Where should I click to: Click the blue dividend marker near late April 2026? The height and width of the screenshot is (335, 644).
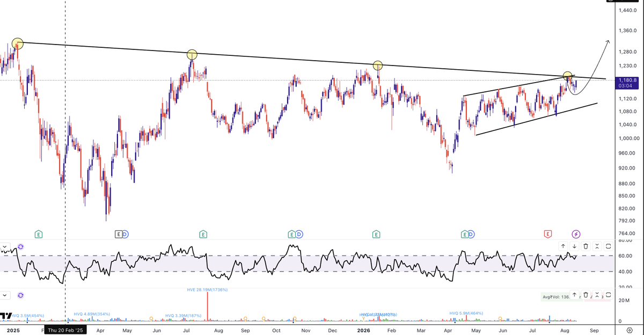click(471, 234)
